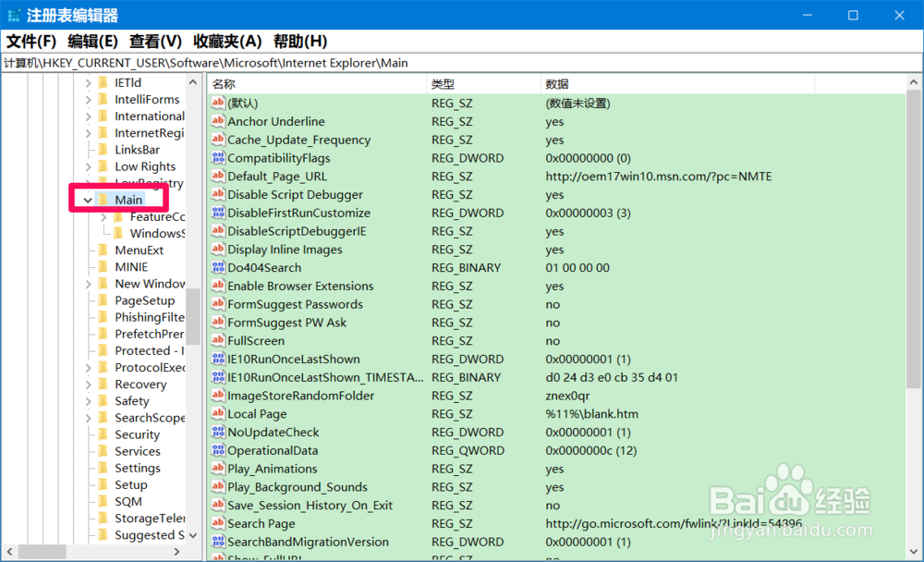
Task: Select the PageSetup tree key
Action: (x=144, y=300)
